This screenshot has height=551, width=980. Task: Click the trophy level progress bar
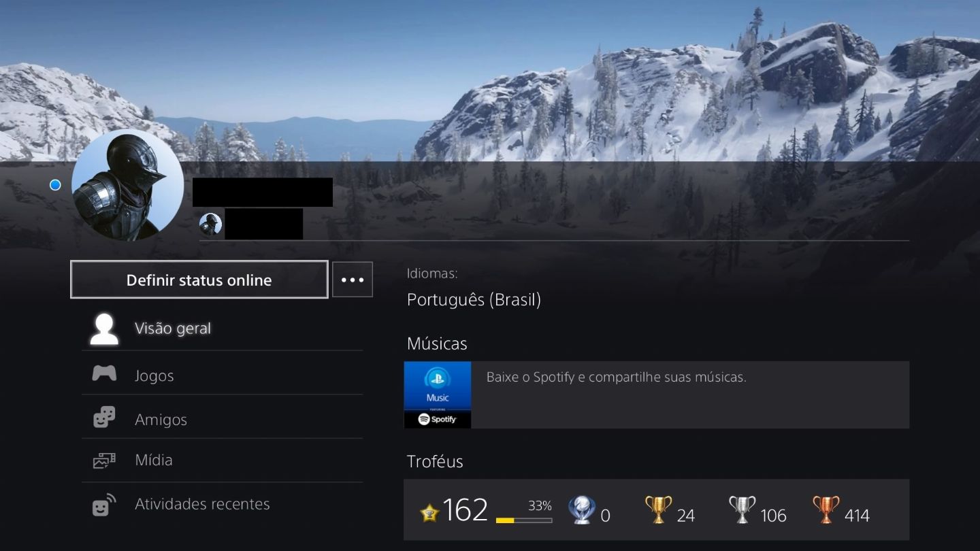tap(524, 520)
